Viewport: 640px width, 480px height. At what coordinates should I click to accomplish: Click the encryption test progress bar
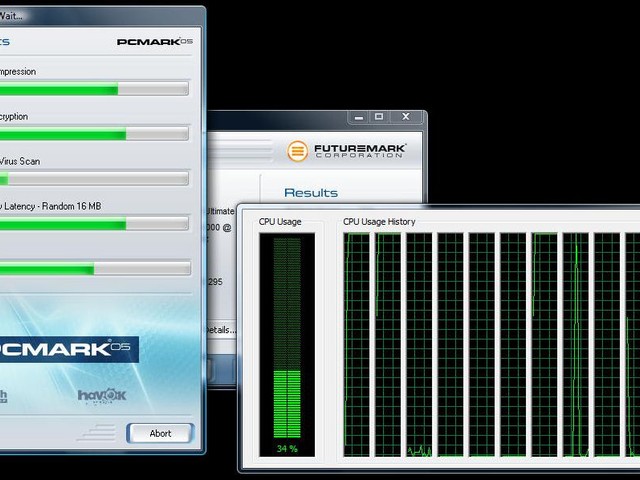click(94, 133)
